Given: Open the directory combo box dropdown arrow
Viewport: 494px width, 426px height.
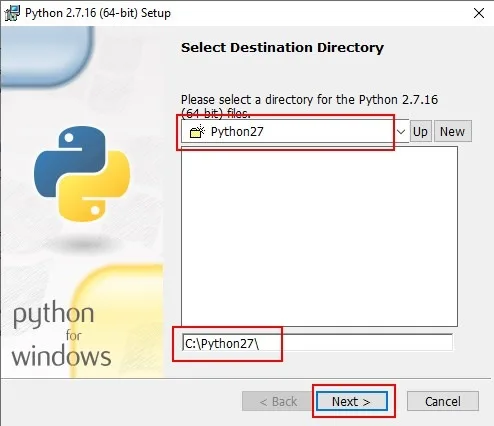Looking at the screenshot, I should click(401, 131).
